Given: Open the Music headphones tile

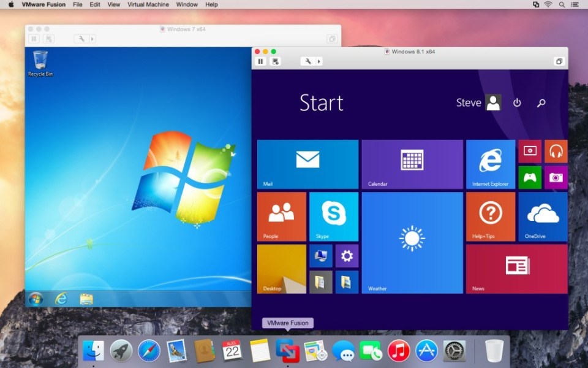Looking at the screenshot, I should coord(556,151).
